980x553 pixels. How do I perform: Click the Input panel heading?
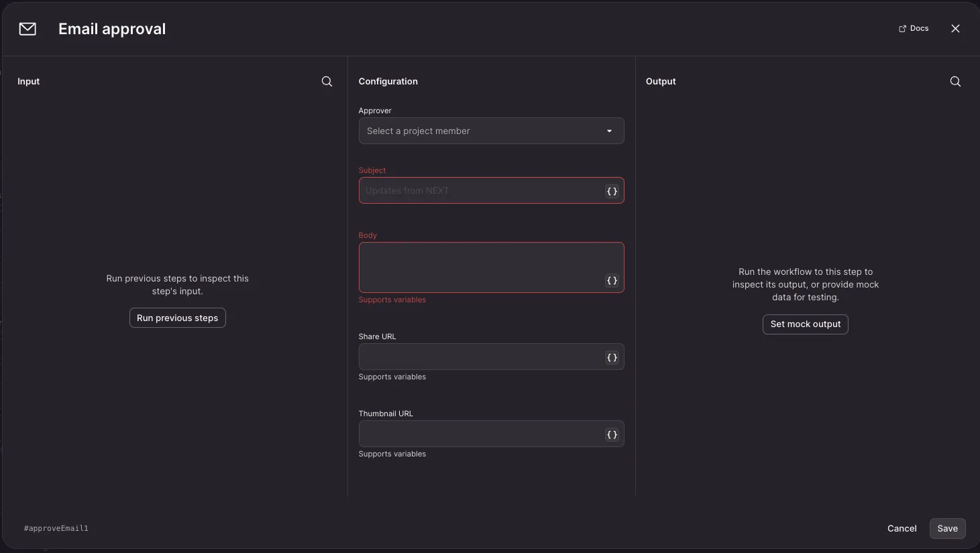[x=28, y=81]
